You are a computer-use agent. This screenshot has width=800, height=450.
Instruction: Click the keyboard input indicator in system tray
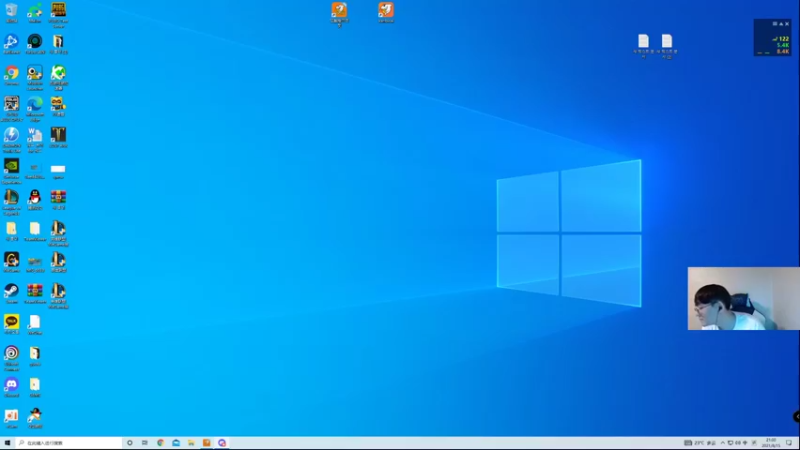687,443
